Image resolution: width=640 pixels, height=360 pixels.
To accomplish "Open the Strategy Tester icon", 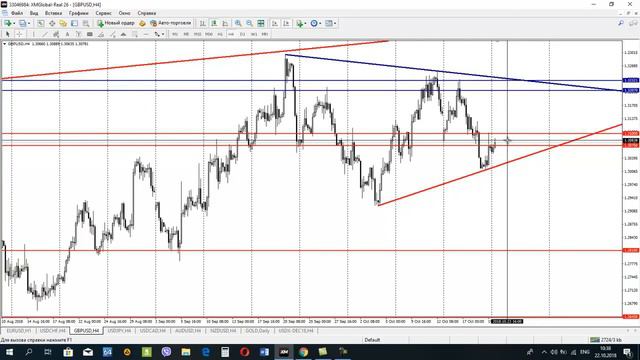I will (86, 23).
